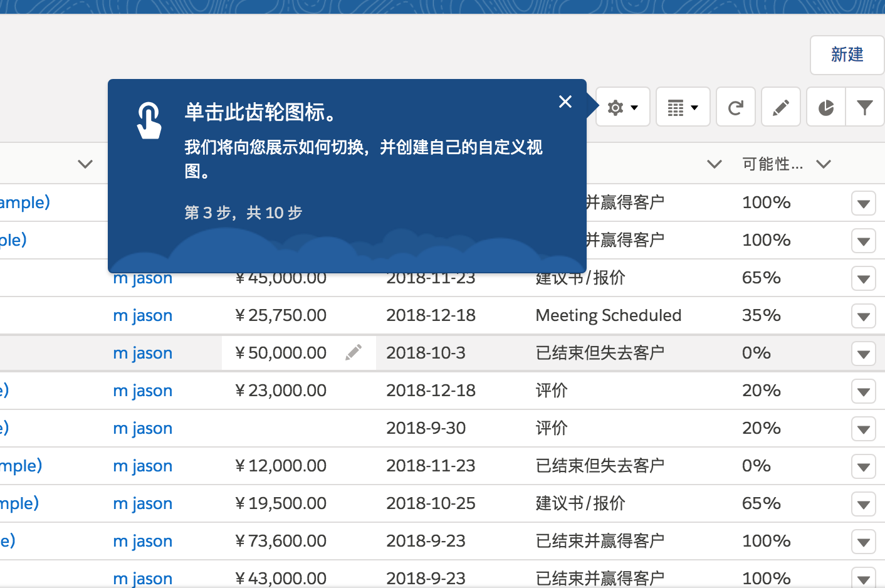This screenshot has height=588, width=885.
Task: Open m jason link in ¥25,750.00 row
Action: coord(143,315)
